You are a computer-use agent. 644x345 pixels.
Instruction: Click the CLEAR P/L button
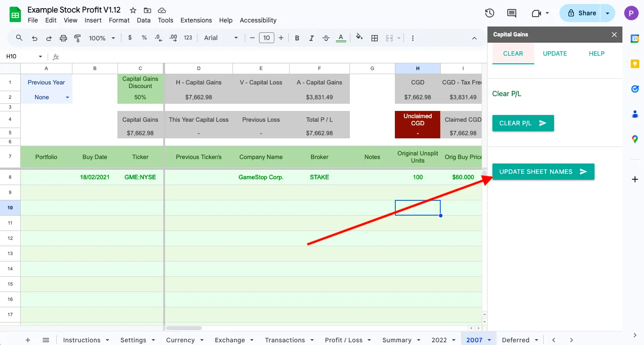click(523, 123)
